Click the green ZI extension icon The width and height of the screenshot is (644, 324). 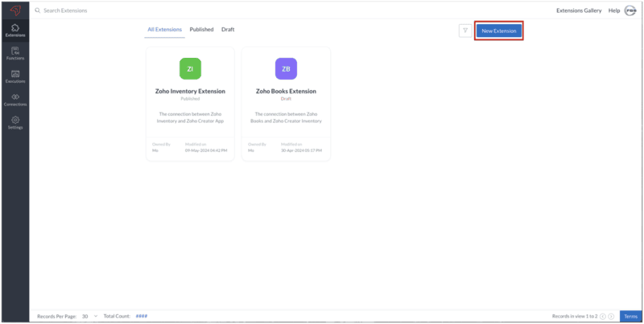(x=190, y=69)
